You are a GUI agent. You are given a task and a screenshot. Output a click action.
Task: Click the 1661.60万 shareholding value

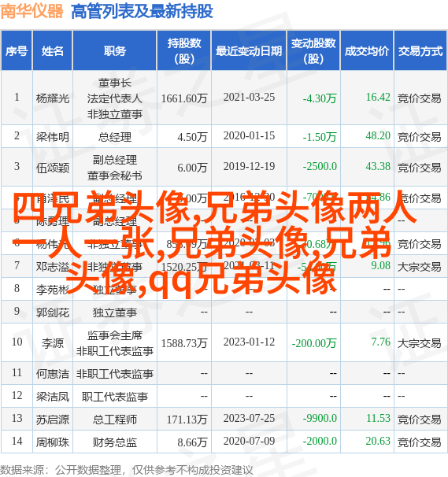point(184,98)
